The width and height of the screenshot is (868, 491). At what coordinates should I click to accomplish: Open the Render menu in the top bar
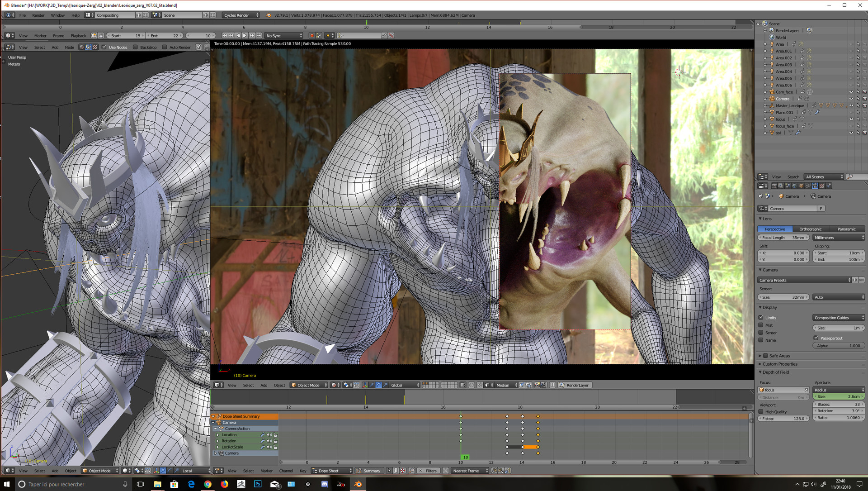tap(38, 15)
